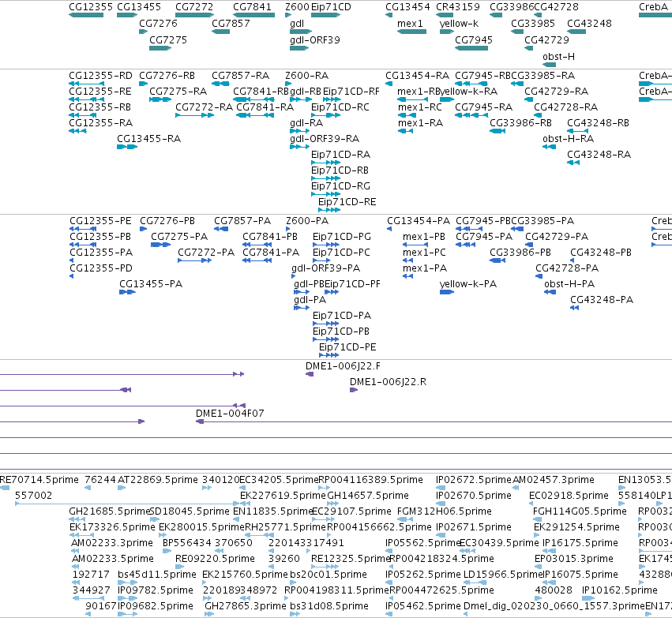Select the DME1-006J22.F feature
Image resolution: width=672 pixels, height=618 pixels.
(310, 374)
